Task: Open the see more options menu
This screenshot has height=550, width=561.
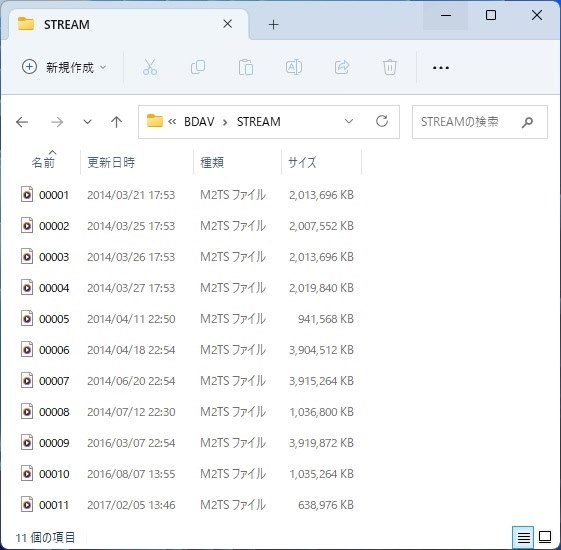Action: tap(441, 67)
